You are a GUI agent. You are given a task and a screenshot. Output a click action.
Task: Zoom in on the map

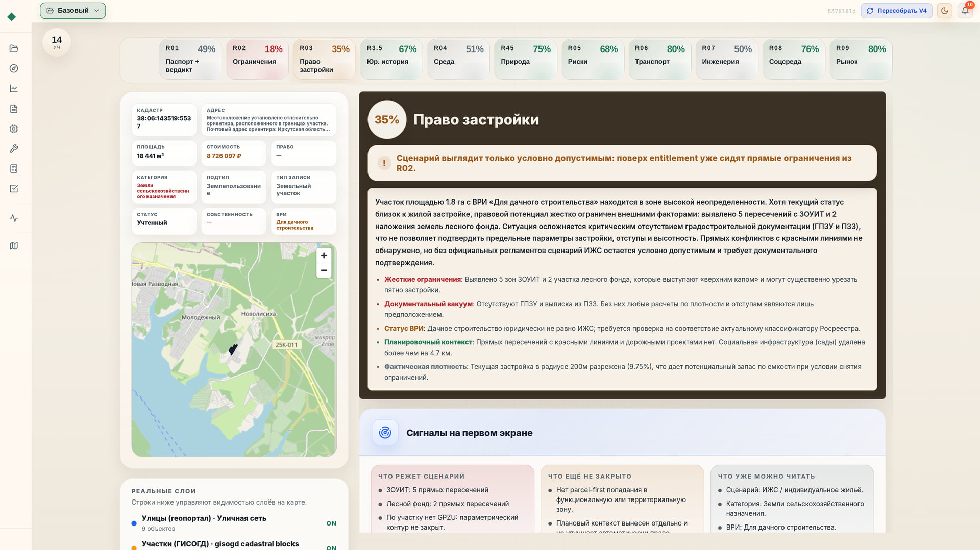(x=324, y=255)
